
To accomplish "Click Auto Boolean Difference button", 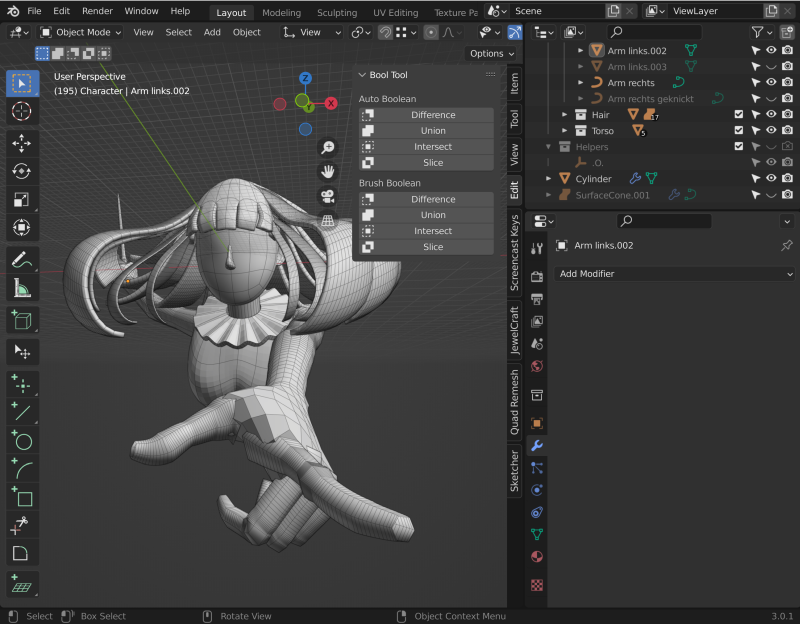I will [x=427, y=115].
